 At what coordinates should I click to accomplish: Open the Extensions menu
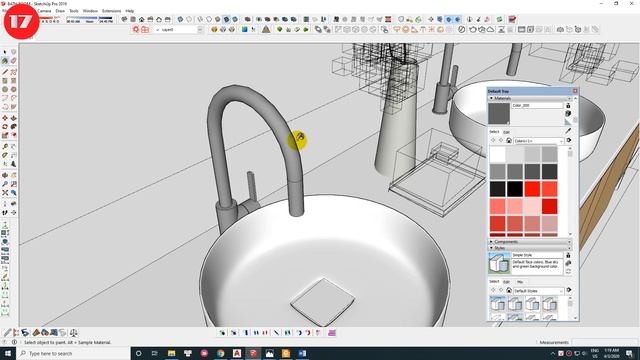pyautogui.click(x=111, y=11)
